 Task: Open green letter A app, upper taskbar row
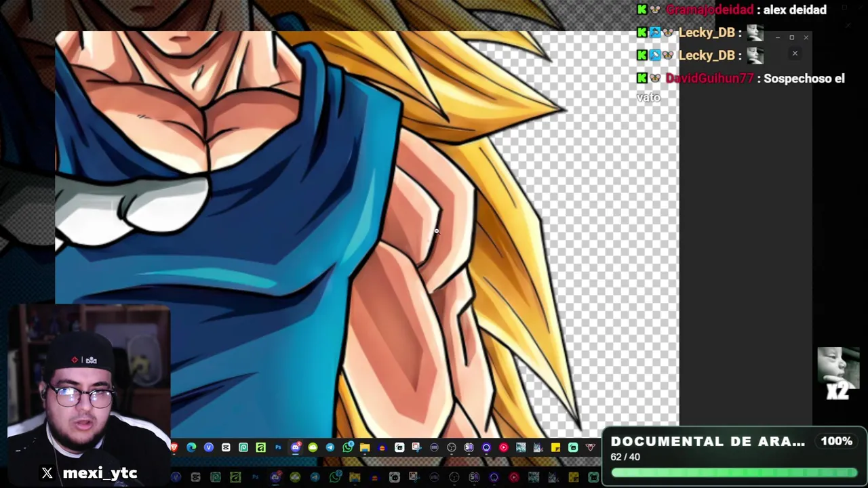coord(260,447)
